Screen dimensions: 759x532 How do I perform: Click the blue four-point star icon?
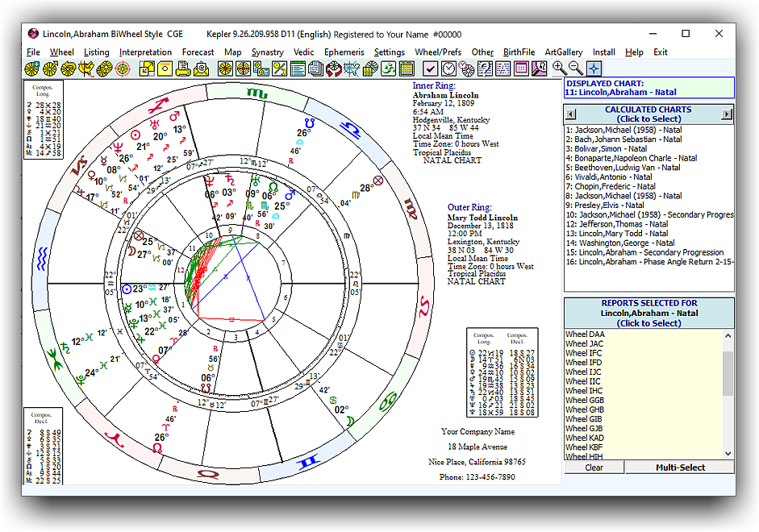point(594,69)
